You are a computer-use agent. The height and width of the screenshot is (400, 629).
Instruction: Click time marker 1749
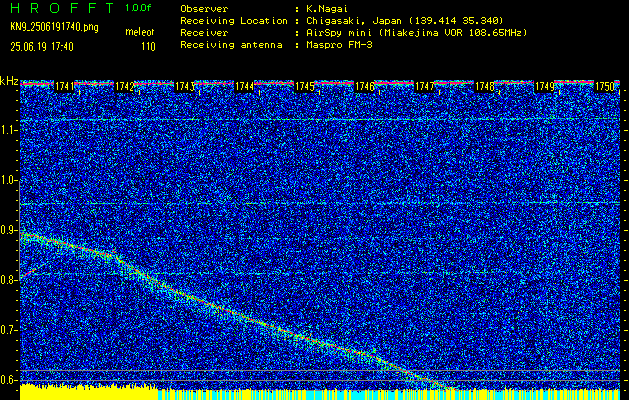click(545, 86)
